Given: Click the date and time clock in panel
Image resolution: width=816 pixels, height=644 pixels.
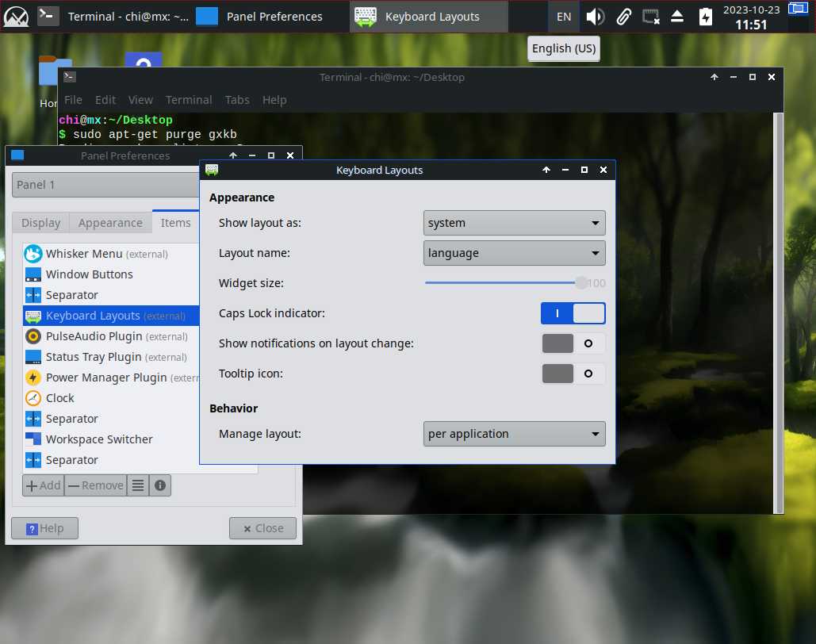Looking at the screenshot, I should [x=752, y=17].
